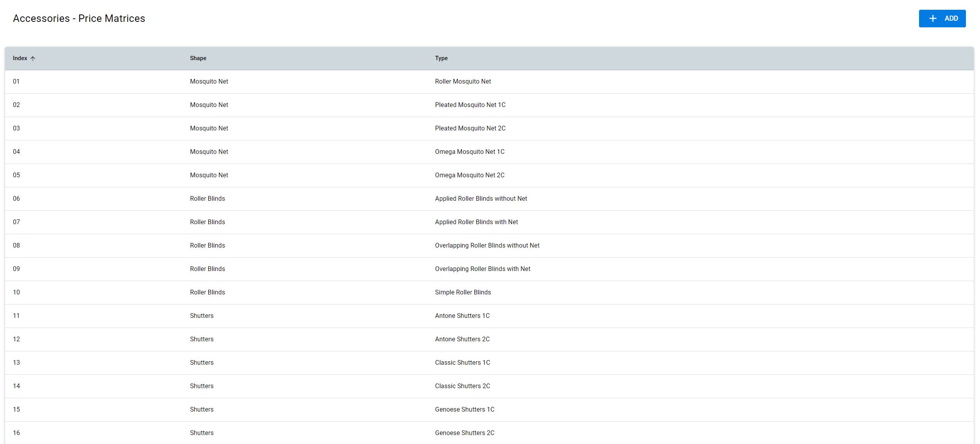This screenshot has height=444, width=980.
Task: Open Genoese Shutters 1C row
Action: pos(464,410)
